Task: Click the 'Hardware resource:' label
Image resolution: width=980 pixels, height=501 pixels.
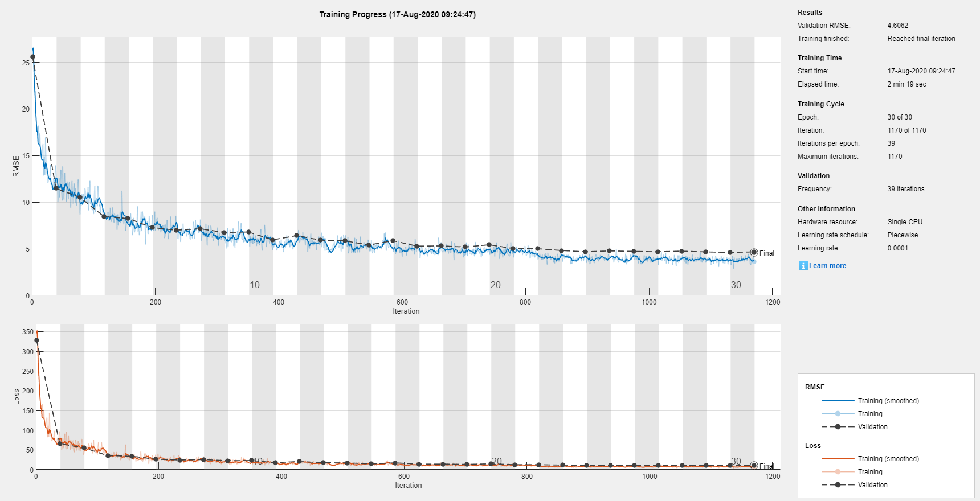Action: (827, 222)
